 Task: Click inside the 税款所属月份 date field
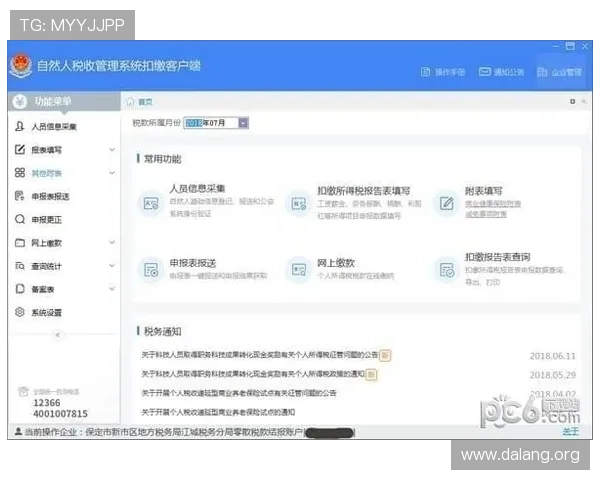pos(211,123)
